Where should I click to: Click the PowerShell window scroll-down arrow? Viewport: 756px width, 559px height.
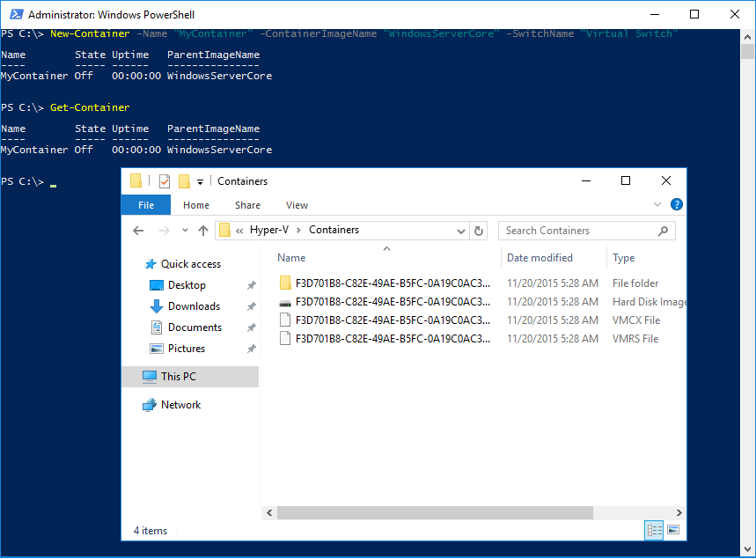(x=747, y=549)
